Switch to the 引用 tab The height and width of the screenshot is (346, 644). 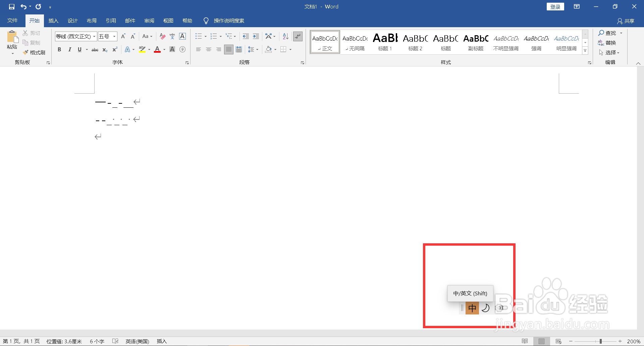tap(111, 21)
